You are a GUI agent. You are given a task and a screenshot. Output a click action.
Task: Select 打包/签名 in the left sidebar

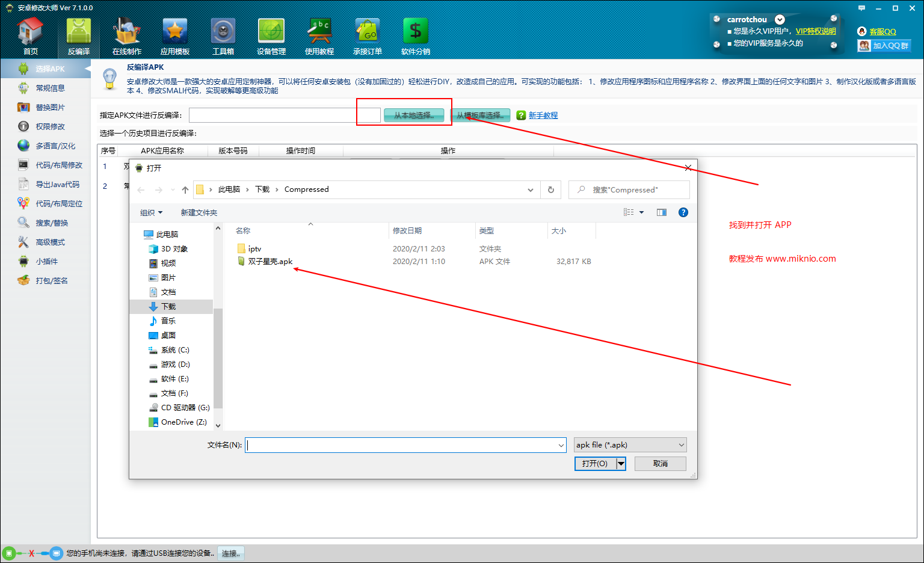(x=51, y=281)
